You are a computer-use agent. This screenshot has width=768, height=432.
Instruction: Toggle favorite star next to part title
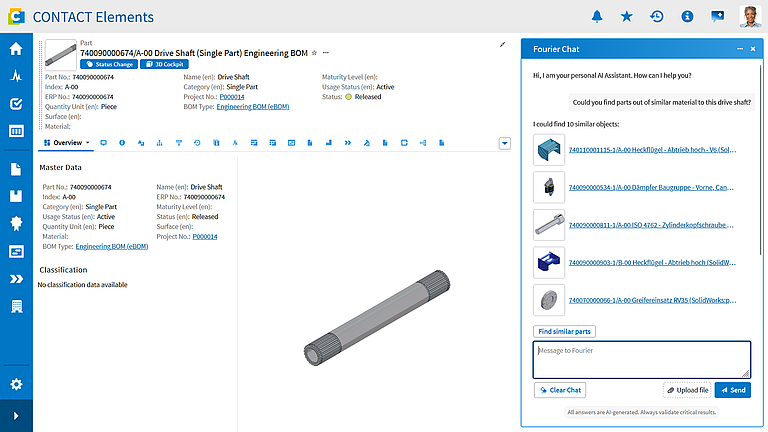click(x=314, y=53)
